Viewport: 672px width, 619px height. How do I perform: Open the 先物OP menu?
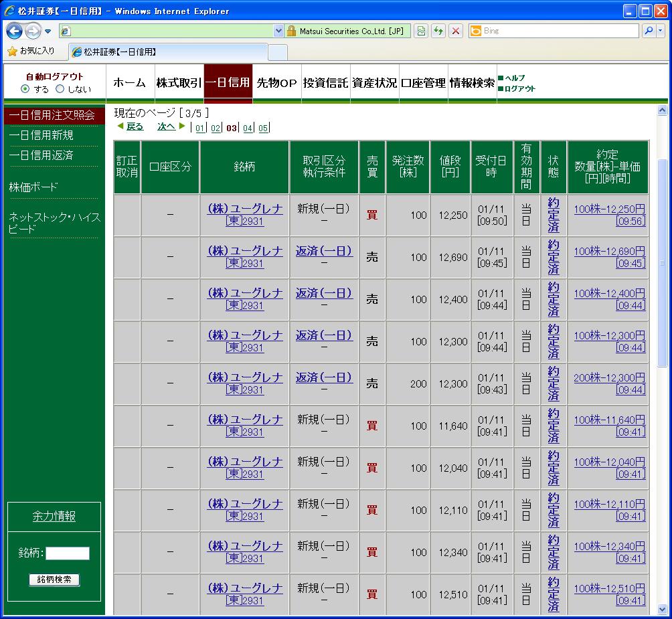pos(277,83)
